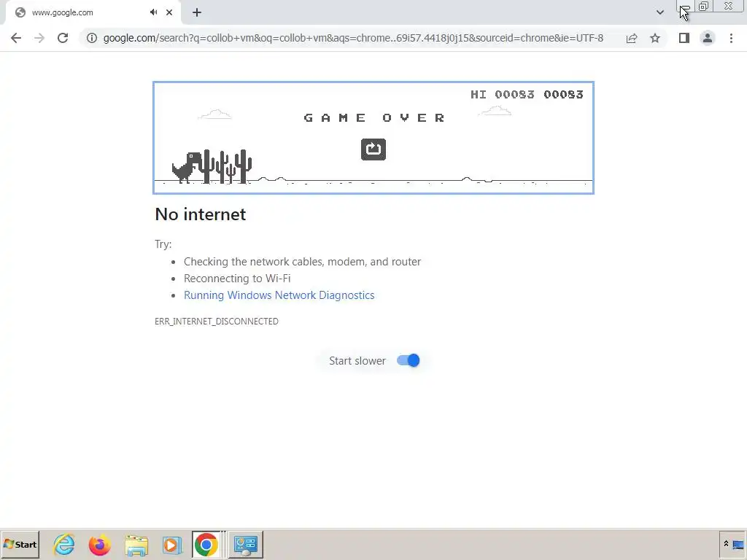The height and width of the screenshot is (560, 747).
Task: Click the Reconnecting to Wi-Fi suggestion
Action: 237,278
